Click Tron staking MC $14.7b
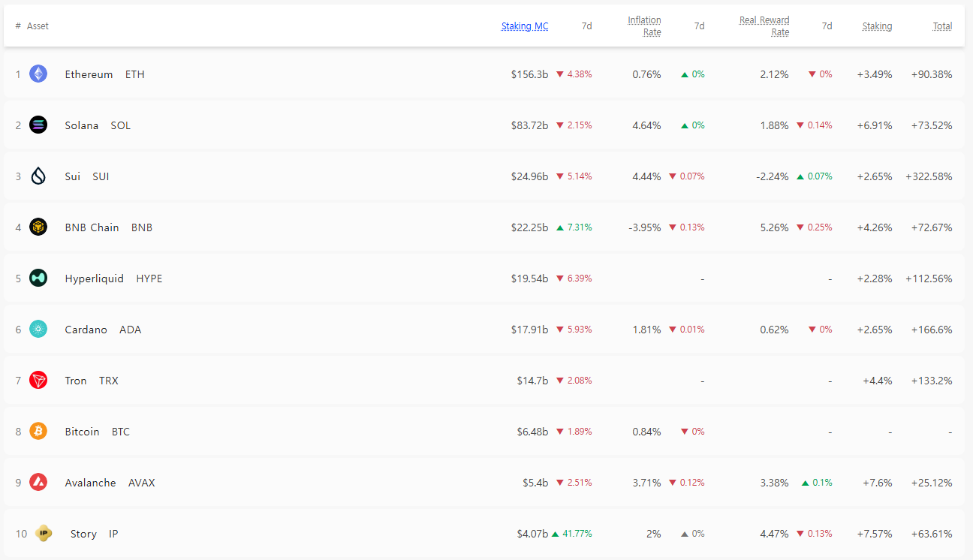Viewport: 973px width, 560px height. (x=533, y=381)
